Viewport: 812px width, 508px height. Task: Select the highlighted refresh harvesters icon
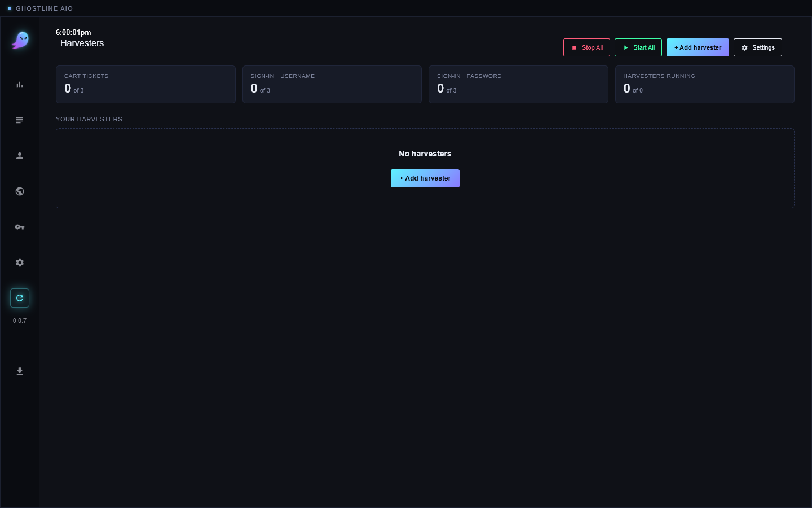[x=20, y=298]
